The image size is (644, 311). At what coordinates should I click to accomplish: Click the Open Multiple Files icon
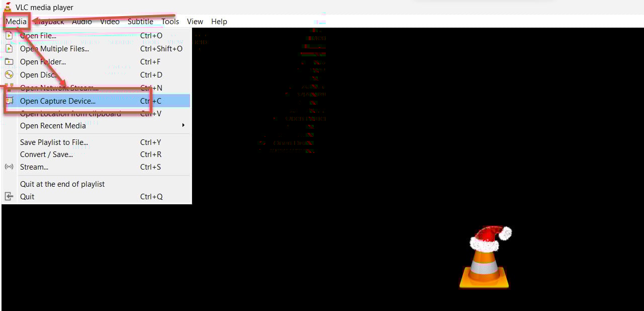click(9, 49)
